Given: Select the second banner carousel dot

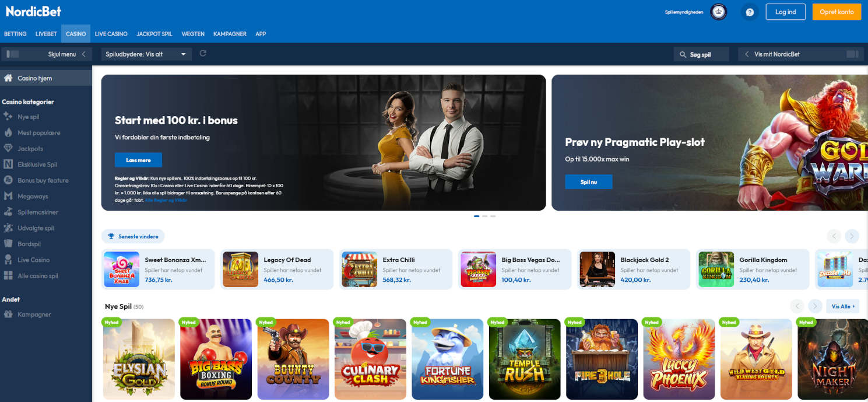Looking at the screenshot, I should 485,216.
